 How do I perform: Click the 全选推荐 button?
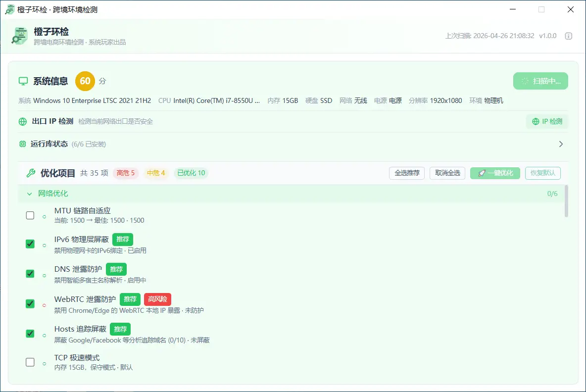coord(406,173)
